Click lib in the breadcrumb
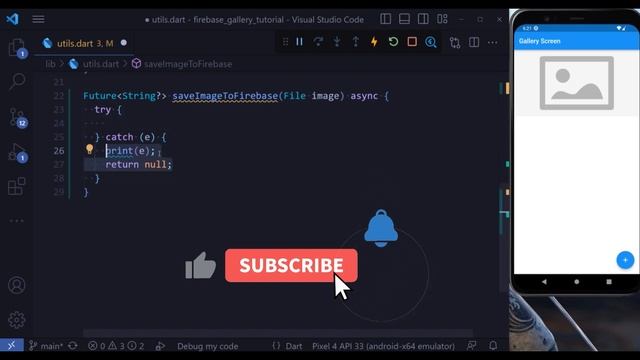This screenshot has height=360, width=640. point(50,64)
